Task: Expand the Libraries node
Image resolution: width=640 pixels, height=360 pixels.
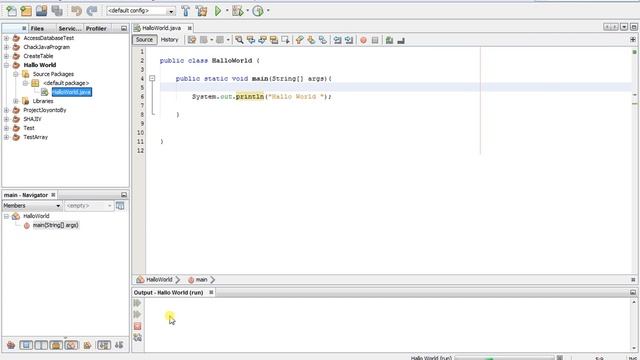Action: pos(16,101)
